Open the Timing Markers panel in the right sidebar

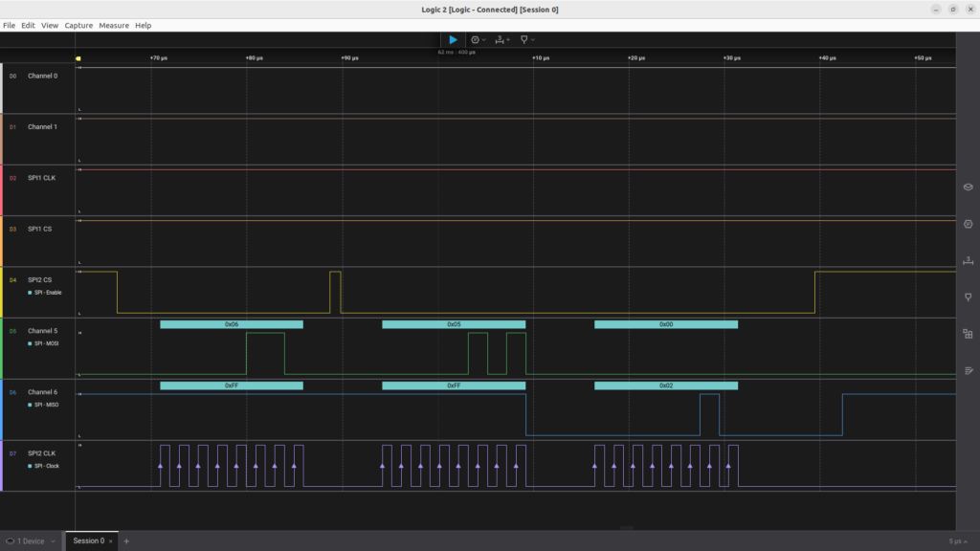pos(969,298)
